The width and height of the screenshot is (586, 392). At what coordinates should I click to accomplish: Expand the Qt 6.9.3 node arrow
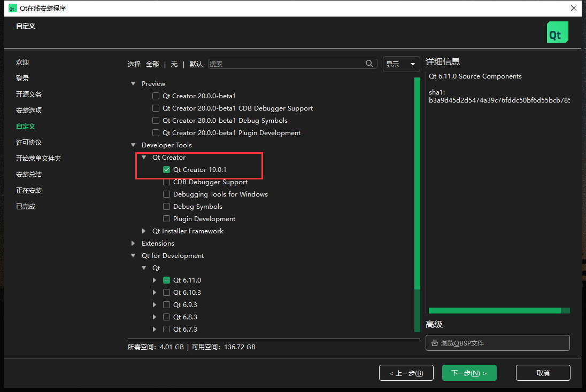(155, 304)
